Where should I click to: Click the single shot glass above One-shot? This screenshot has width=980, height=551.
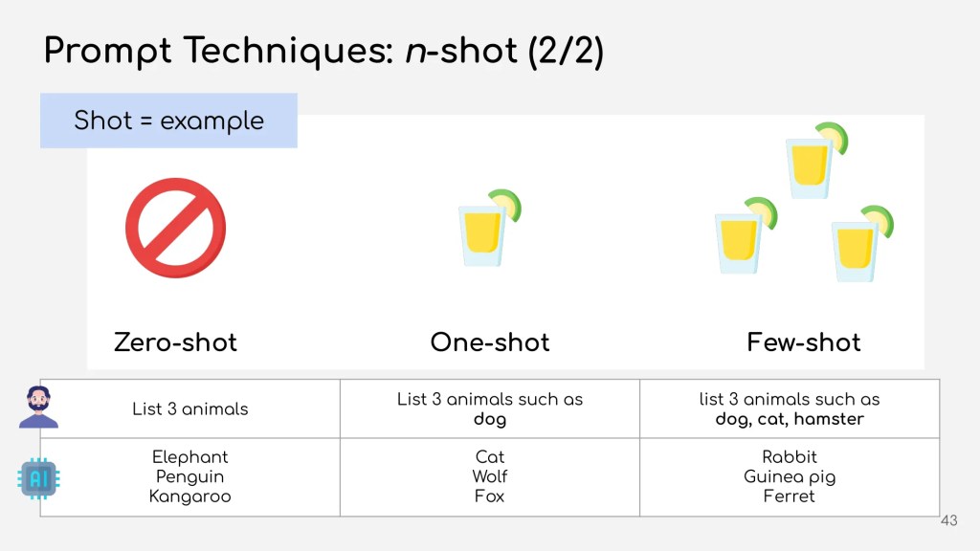point(482,234)
